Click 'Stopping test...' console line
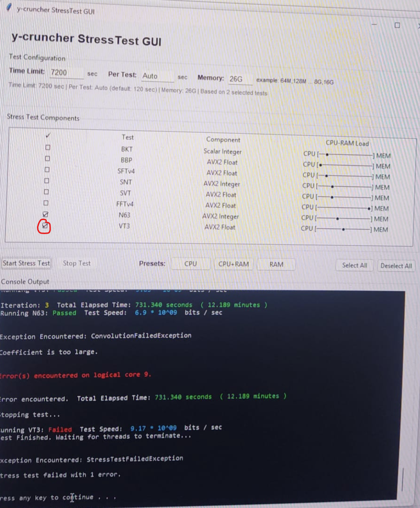The width and height of the screenshot is (420, 508). click(x=30, y=415)
